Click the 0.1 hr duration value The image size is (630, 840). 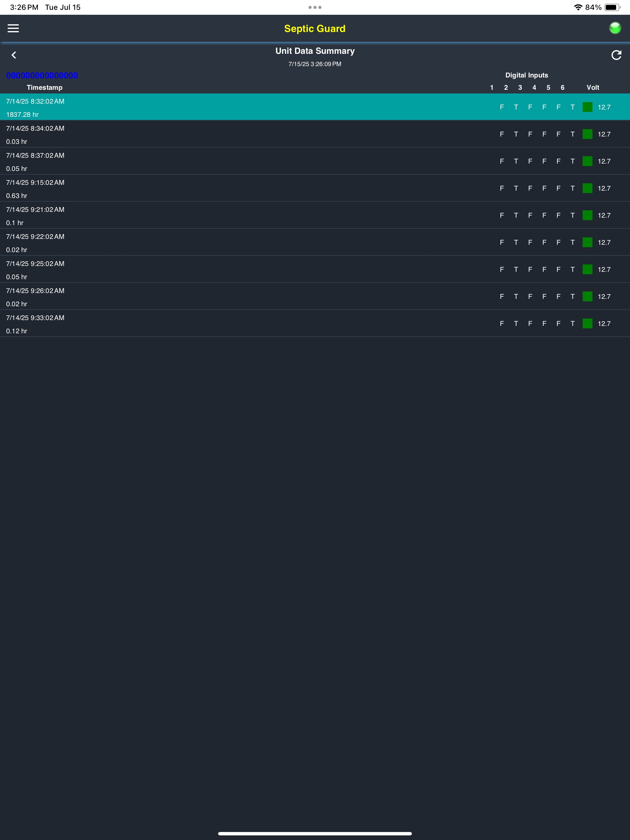[x=15, y=223]
